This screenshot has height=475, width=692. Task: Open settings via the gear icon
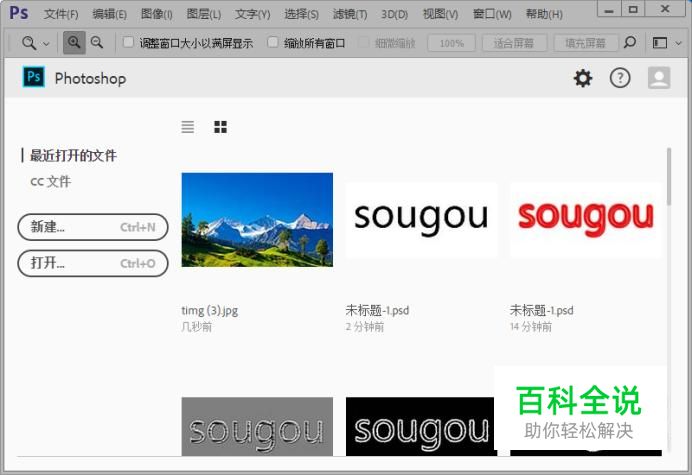583,78
